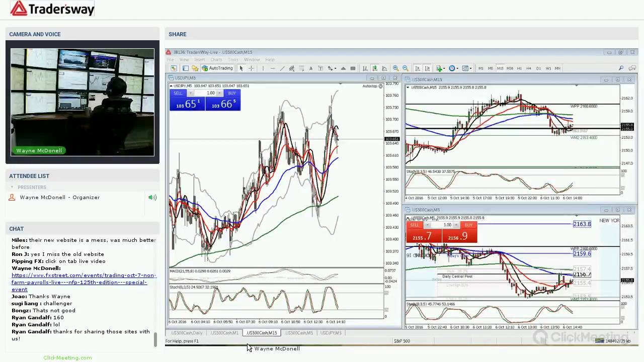Expand US500Cash M15 one-click trading triangle
This screenshot has height=362, width=644.
point(409,87)
